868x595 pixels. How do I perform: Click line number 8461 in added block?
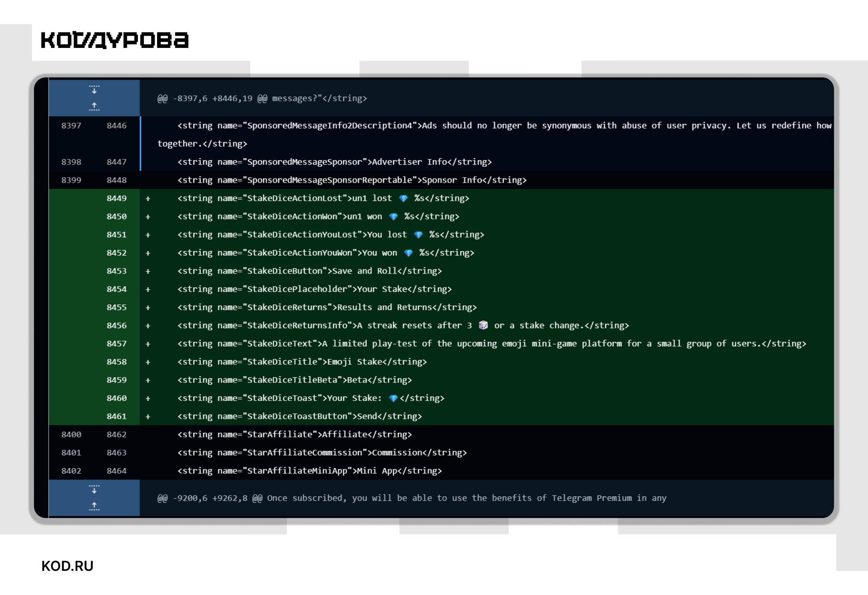click(x=117, y=416)
